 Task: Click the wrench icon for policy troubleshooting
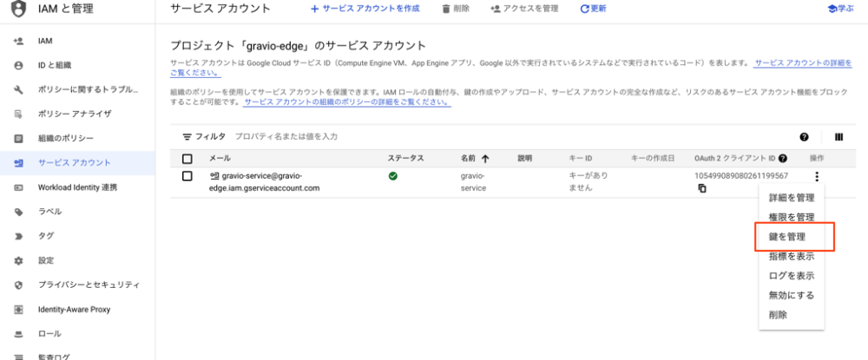(x=18, y=90)
